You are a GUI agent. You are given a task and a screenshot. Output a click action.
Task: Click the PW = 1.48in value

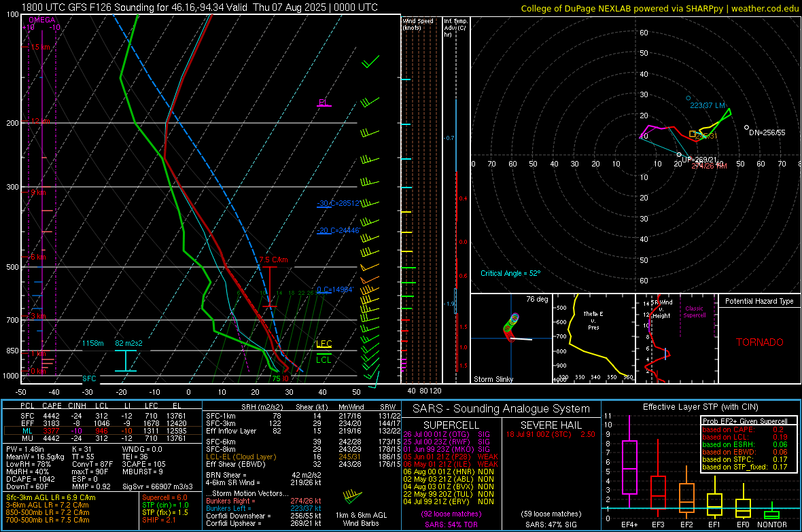[x=26, y=449]
